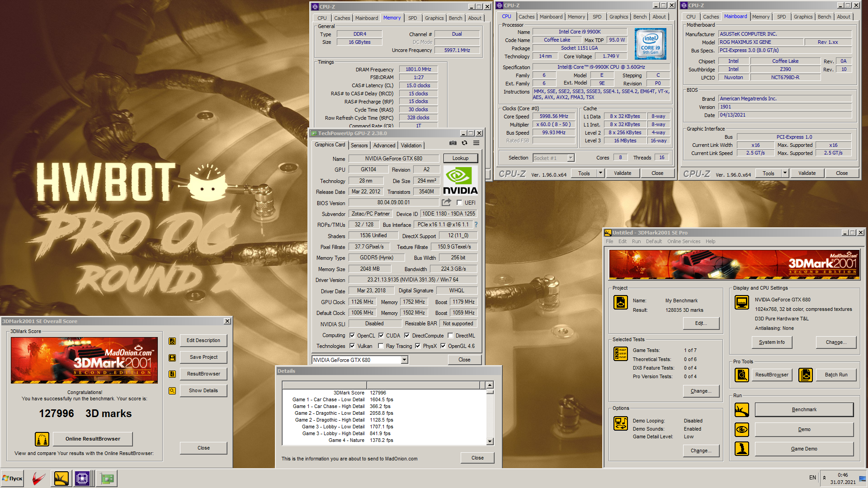Click GPU-Z refresh icon
Viewport: 868px width, 488px height.
coord(464,143)
